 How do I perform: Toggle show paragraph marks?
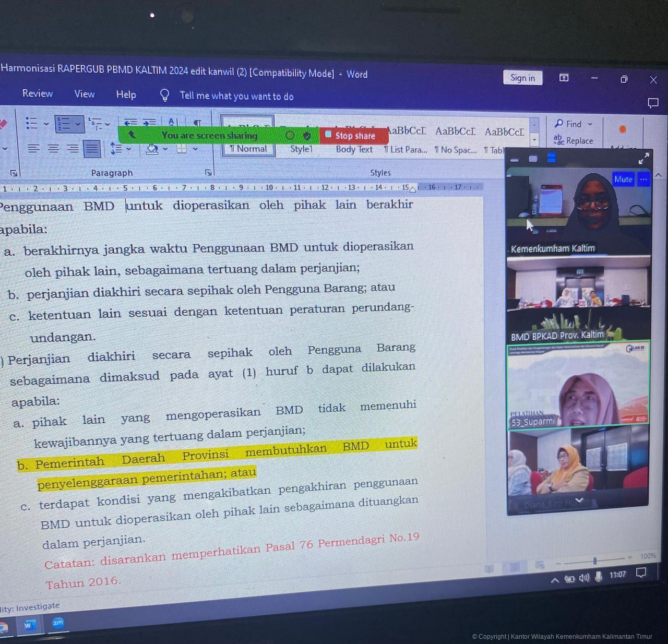click(x=197, y=123)
